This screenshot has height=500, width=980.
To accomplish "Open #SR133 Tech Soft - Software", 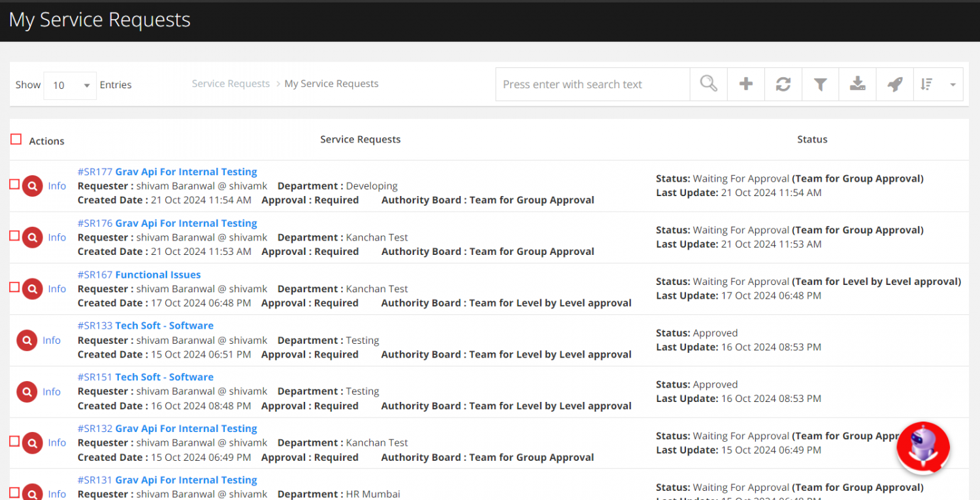I will [146, 325].
